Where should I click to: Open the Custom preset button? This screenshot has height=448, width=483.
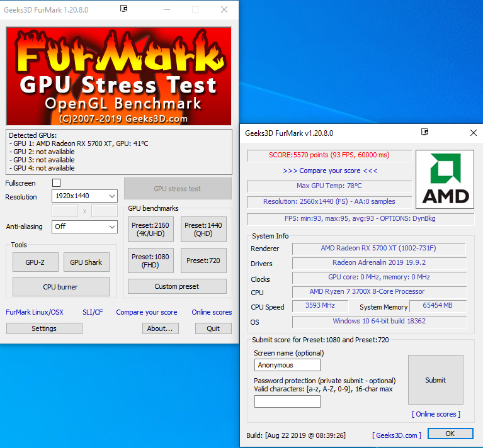click(177, 286)
